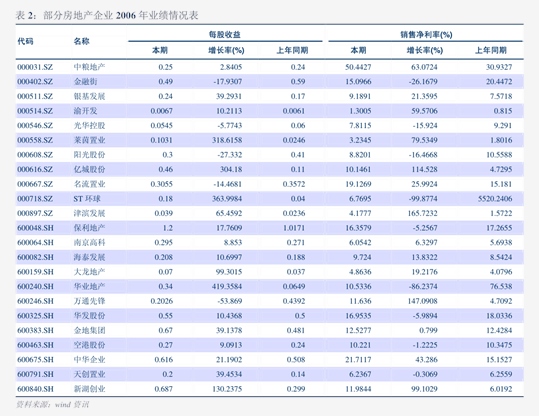Click stock code 600791.SH
The height and width of the screenshot is (416, 539).
tap(35, 374)
